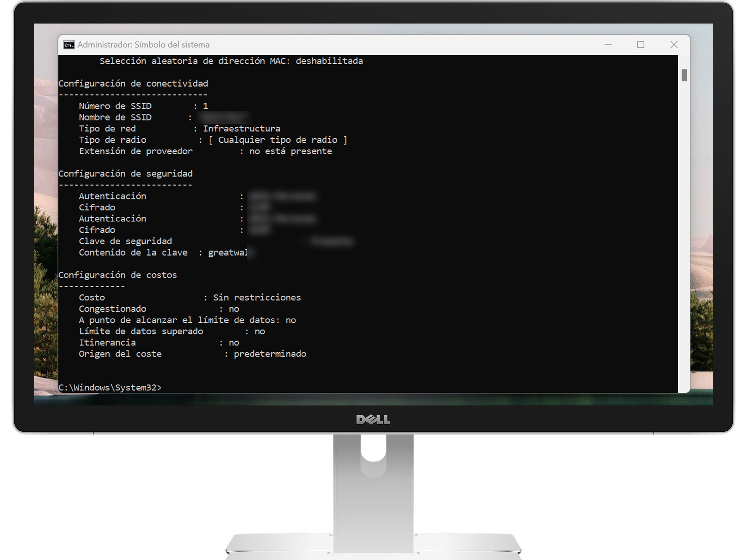Minimize the Símbolo del sistema window

click(608, 45)
